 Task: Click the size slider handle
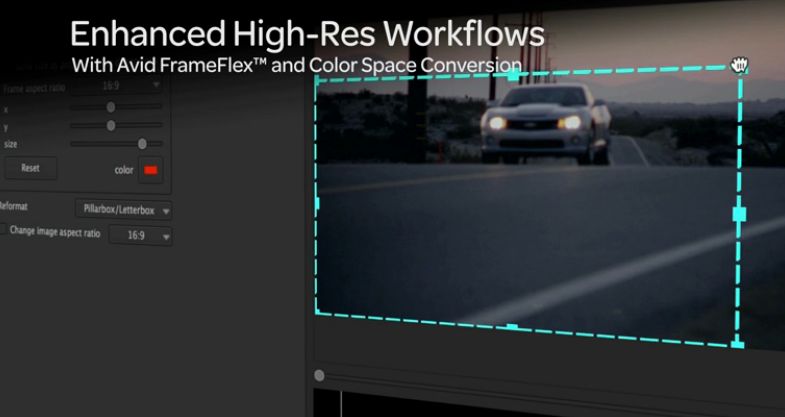[x=142, y=144]
